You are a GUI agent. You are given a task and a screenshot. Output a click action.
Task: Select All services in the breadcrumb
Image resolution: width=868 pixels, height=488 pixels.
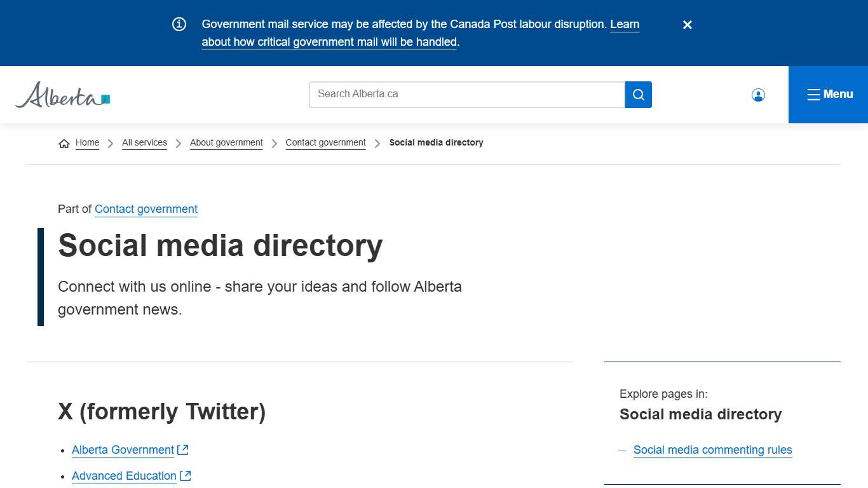click(x=144, y=142)
